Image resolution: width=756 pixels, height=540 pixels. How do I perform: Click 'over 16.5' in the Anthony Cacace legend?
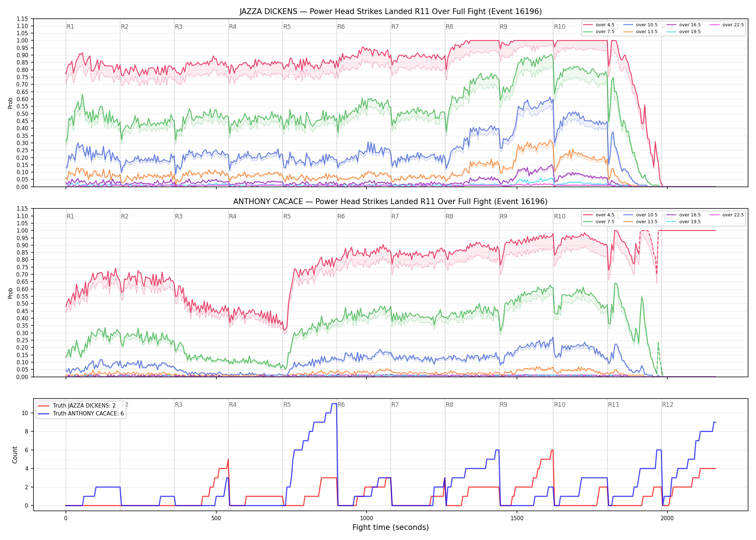click(690, 215)
